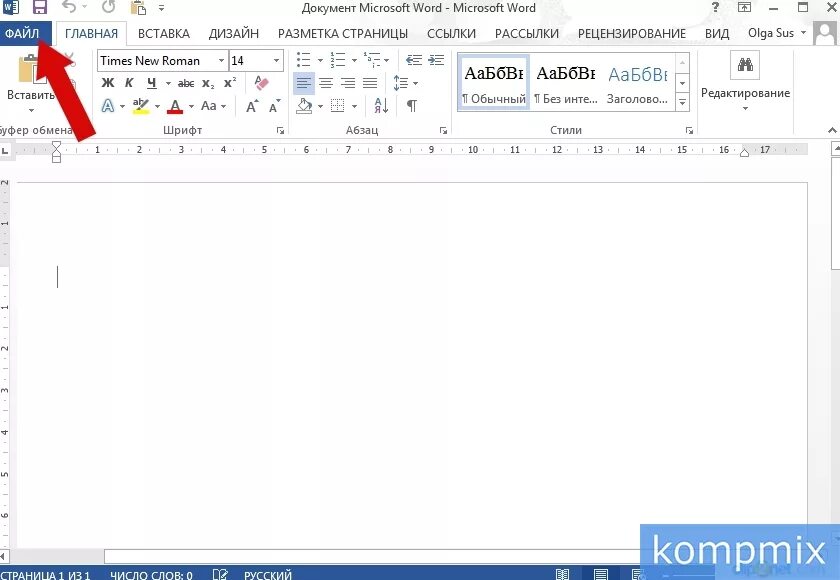840x580 pixels.
Task: Switch to the РАССЫЛКИ tab
Action: (x=527, y=34)
